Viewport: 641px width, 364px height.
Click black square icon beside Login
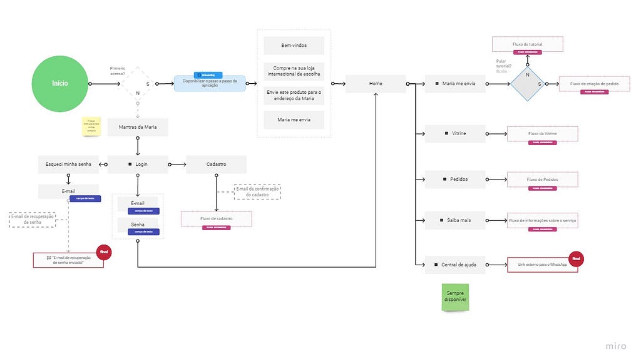(130, 164)
